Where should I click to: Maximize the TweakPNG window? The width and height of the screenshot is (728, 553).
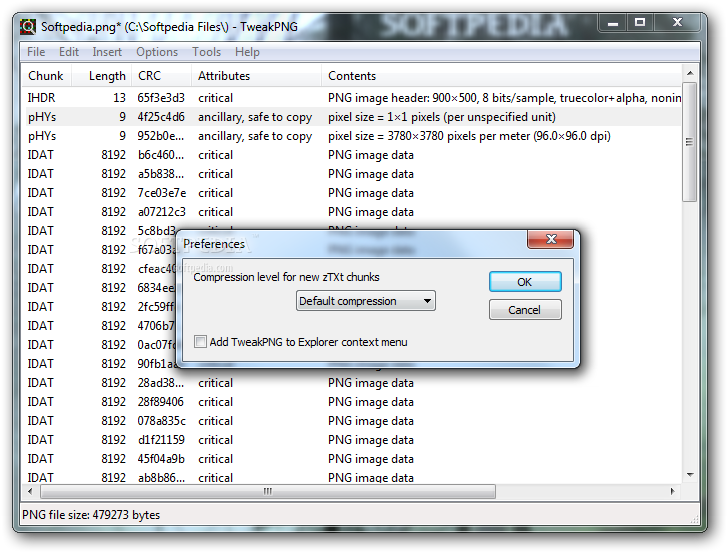(640, 22)
